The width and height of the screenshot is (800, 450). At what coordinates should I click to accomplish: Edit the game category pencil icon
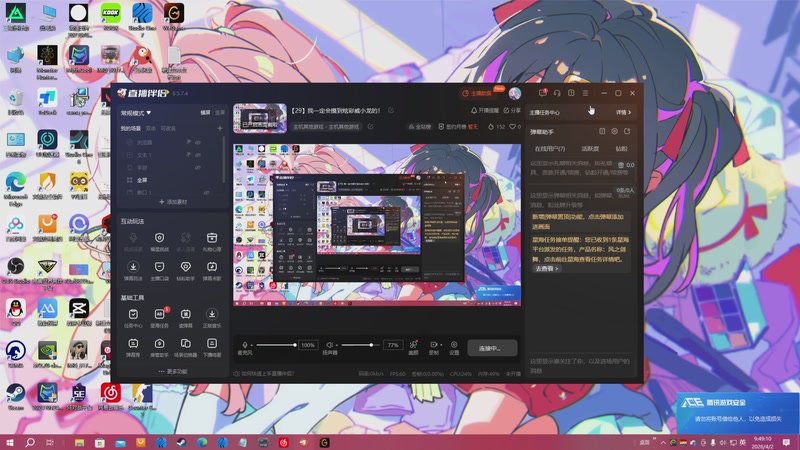coord(370,127)
